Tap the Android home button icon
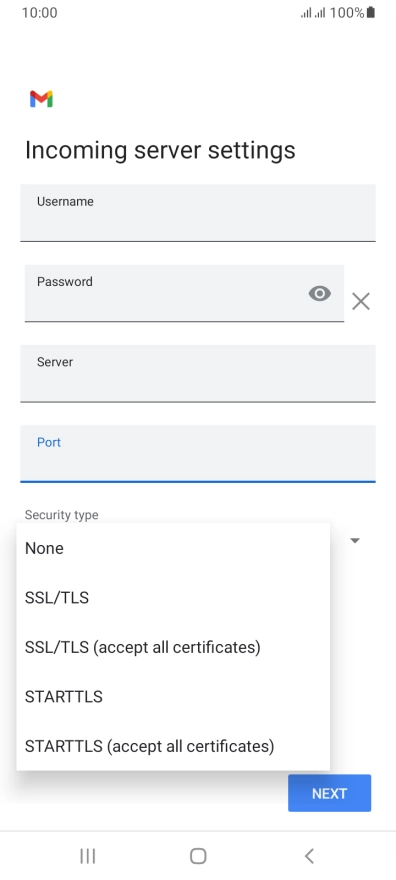Viewport: 396px width, 880px height. [x=198, y=856]
